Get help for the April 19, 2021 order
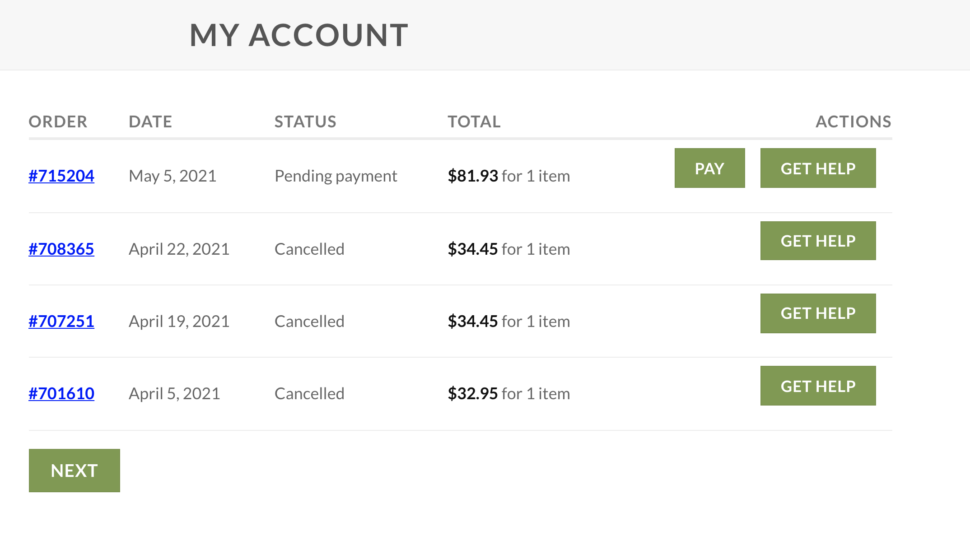This screenshot has height=560, width=970. (x=818, y=313)
